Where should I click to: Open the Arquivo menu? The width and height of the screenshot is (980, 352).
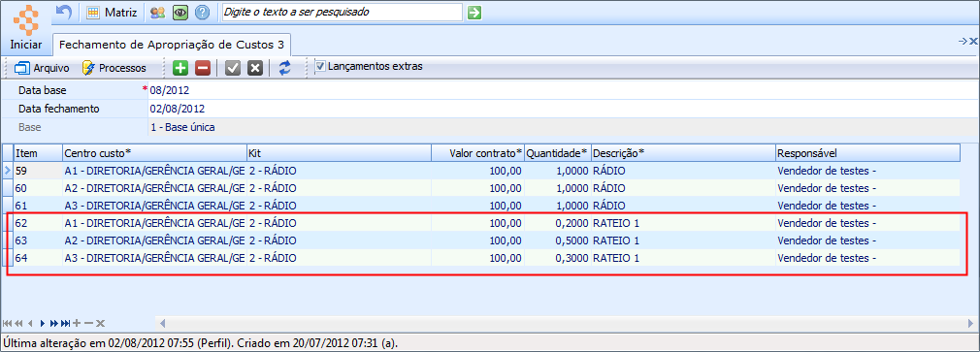42,68
